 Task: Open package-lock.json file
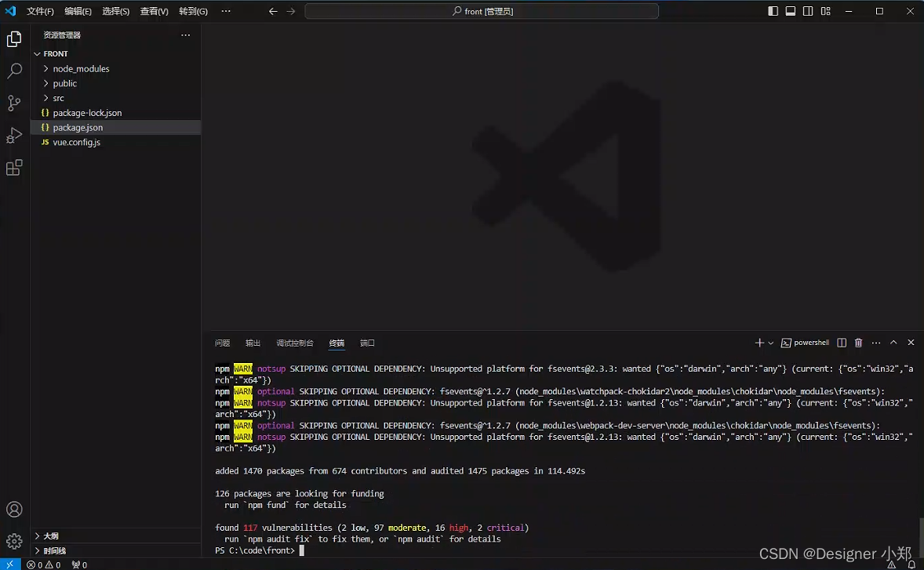[x=115, y=113]
